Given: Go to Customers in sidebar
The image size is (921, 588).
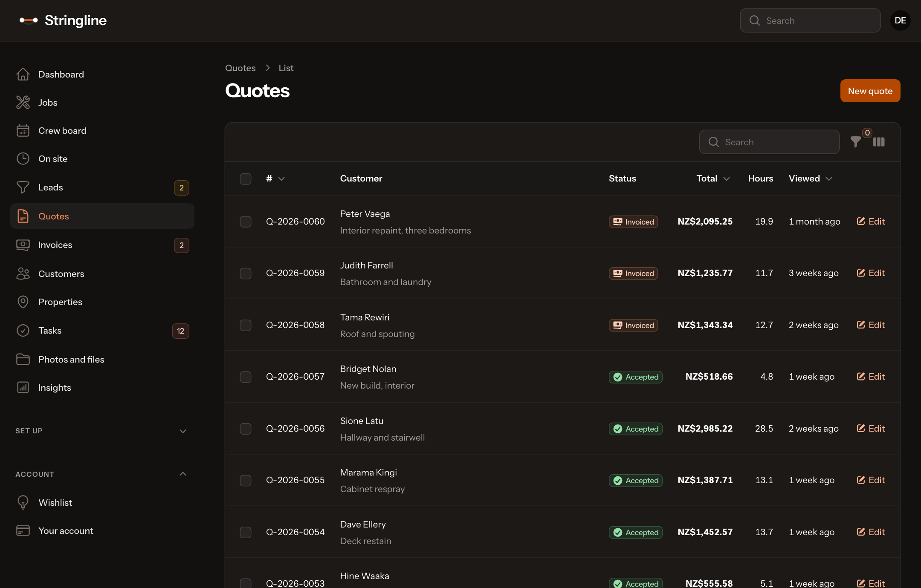Looking at the screenshot, I should pyautogui.click(x=102, y=274).
